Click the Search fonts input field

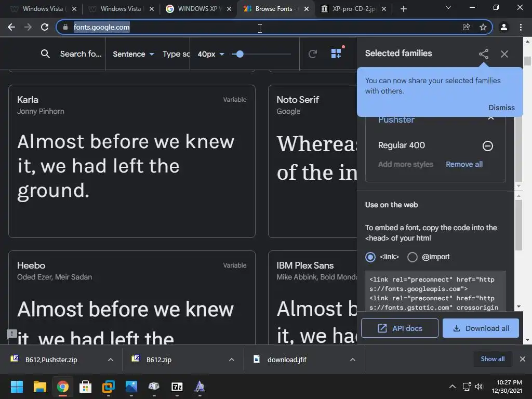81,54
